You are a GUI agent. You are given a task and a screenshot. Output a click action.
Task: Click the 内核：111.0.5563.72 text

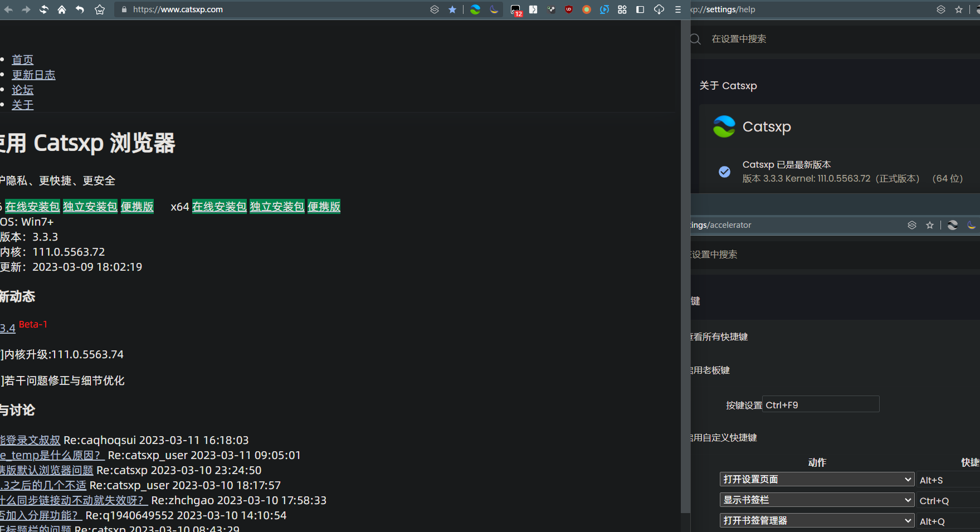tap(52, 252)
